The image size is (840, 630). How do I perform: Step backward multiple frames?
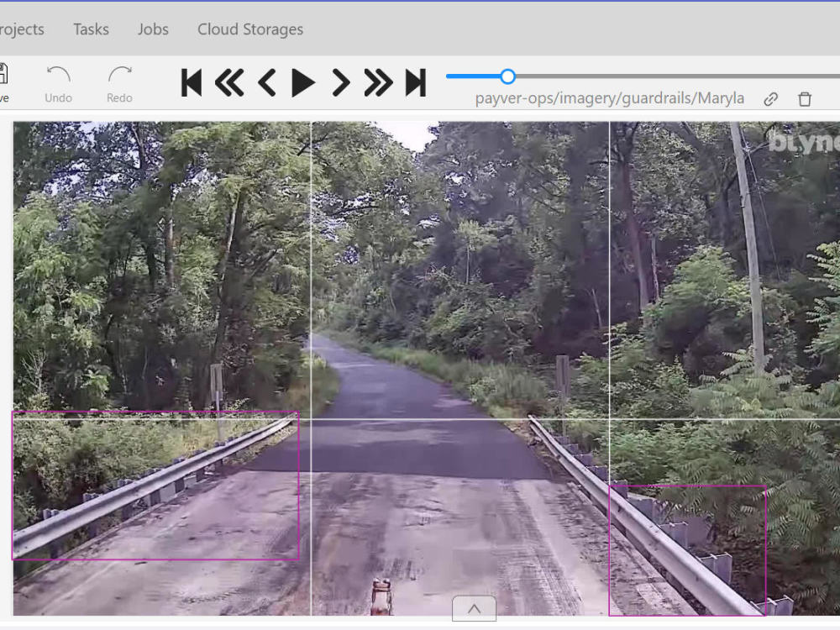tap(229, 82)
